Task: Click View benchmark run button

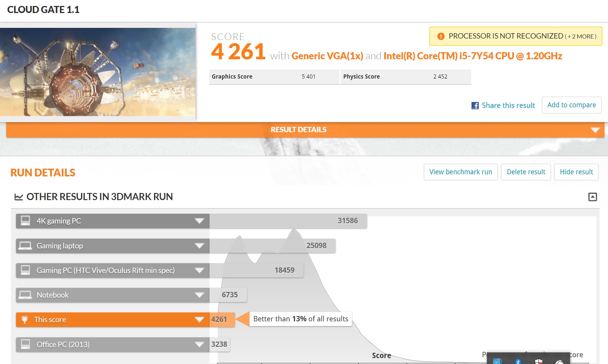Action: pos(461,172)
